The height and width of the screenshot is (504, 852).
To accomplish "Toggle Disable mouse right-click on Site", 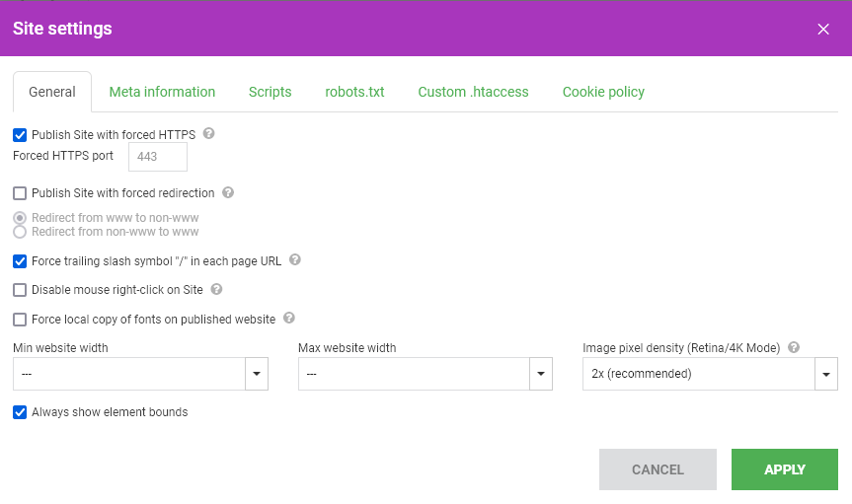I will 20,290.
